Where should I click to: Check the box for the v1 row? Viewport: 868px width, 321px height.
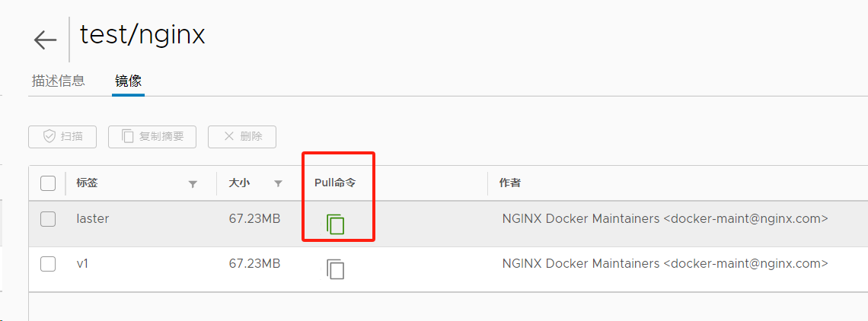pyautogui.click(x=48, y=264)
